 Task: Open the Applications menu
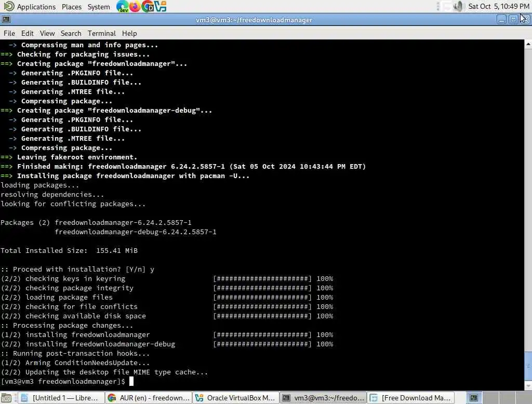(36, 7)
